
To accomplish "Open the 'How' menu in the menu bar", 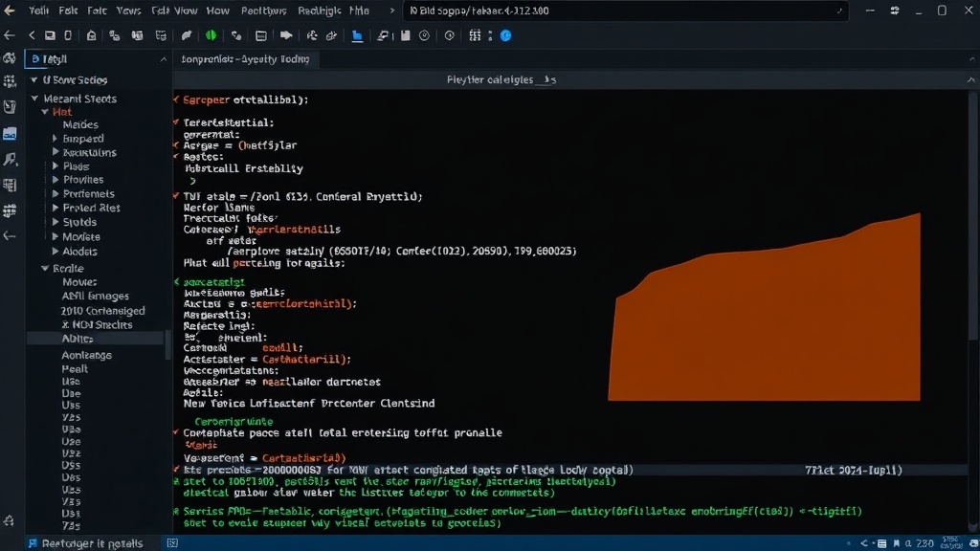I will click(217, 11).
